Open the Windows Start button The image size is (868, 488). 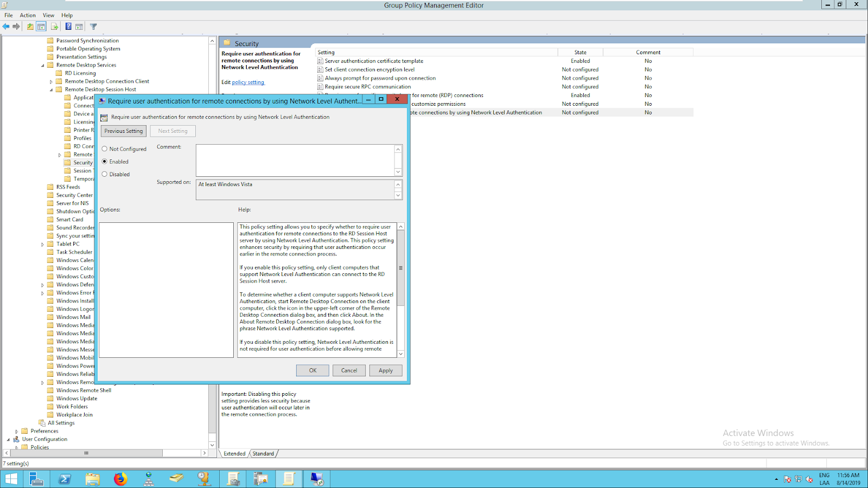coord(11,479)
